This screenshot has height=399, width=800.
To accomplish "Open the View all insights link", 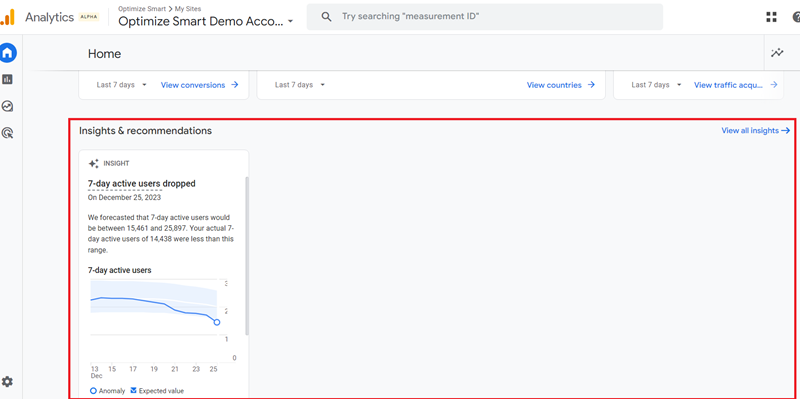I will [750, 131].
